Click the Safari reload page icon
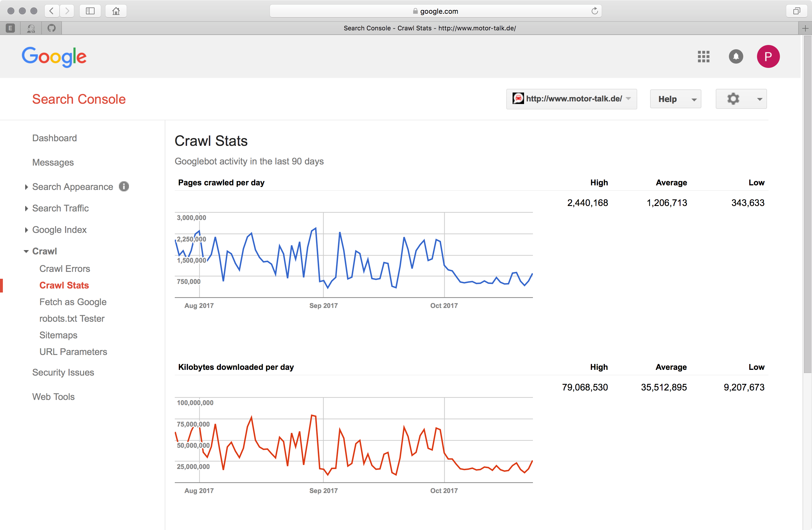The image size is (812, 530). (x=594, y=11)
